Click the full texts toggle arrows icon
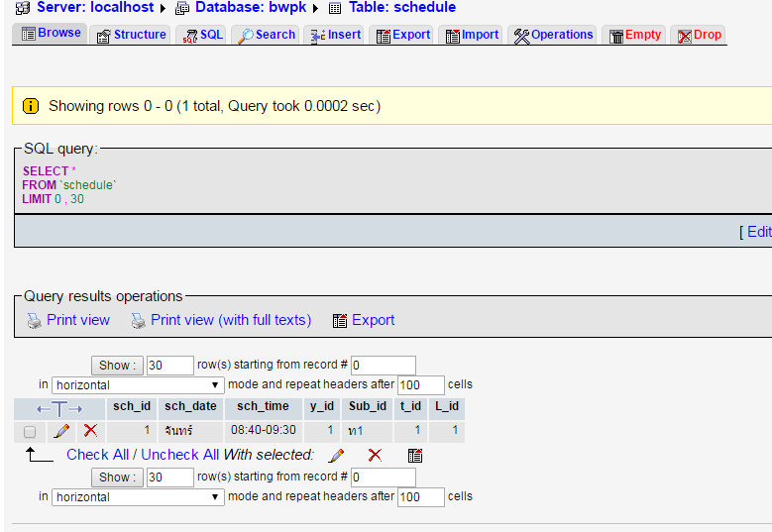Viewport: 772px width, 532px height. coord(59,409)
